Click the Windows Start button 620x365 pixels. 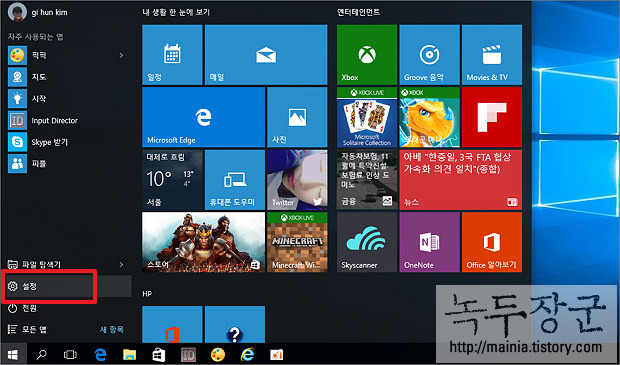(13, 354)
